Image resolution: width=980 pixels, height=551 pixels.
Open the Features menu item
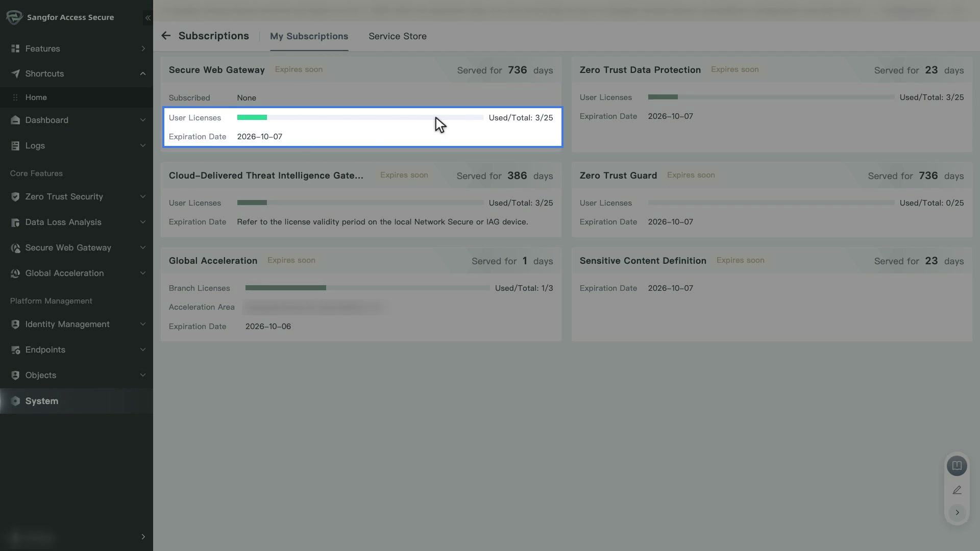(77, 48)
